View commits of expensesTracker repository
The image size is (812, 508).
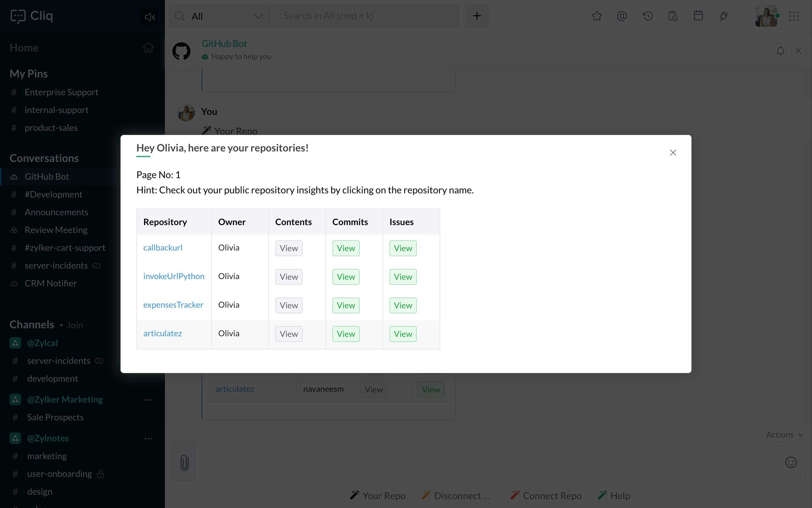click(346, 305)
